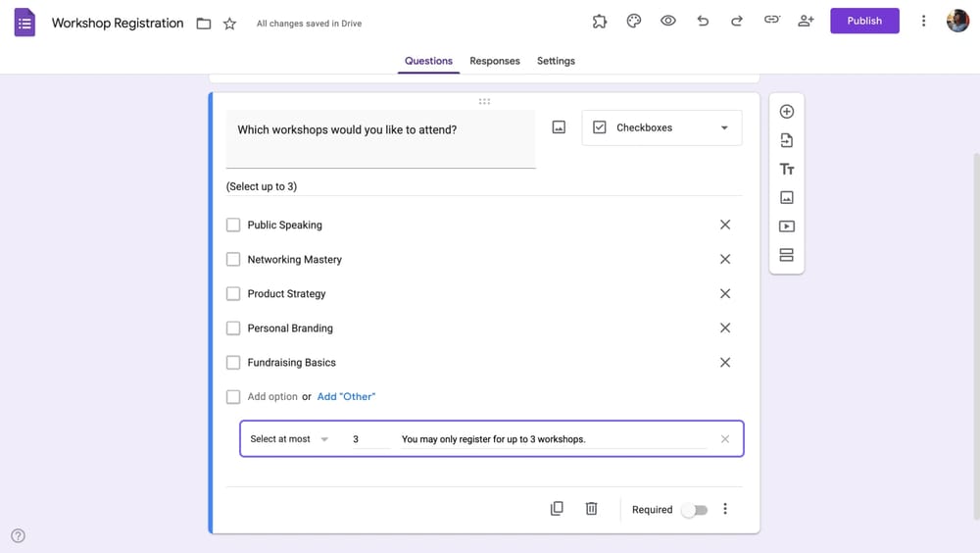The width and height of the screenshot is (980, 553).
Task: Click the add-ons puzzle piece icon
Action: click(x=600, y=21)
